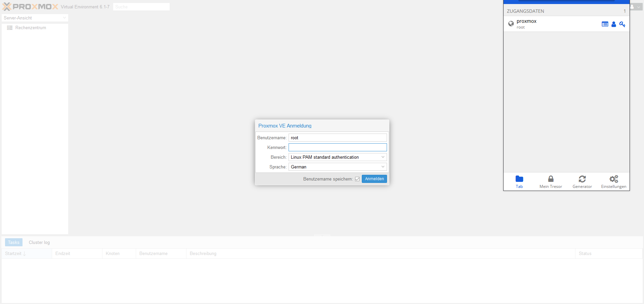This screenshot has height=304, width=644.
Task: Switch to the Tasks tab
Action: click(14, 242)
